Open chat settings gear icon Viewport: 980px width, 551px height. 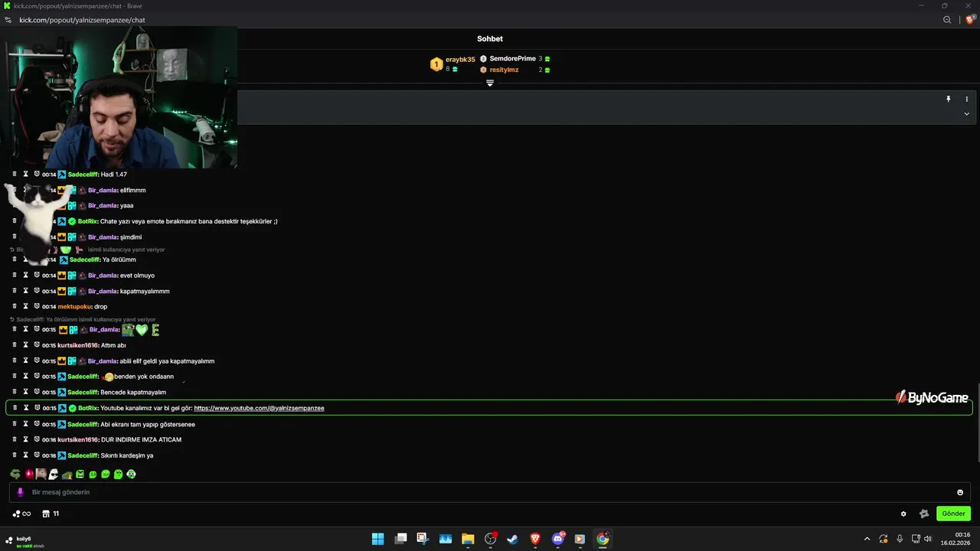(903, 514)
